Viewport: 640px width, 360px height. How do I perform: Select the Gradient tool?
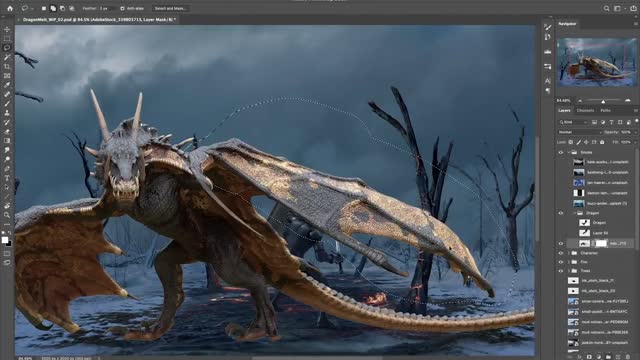(7, 141)
